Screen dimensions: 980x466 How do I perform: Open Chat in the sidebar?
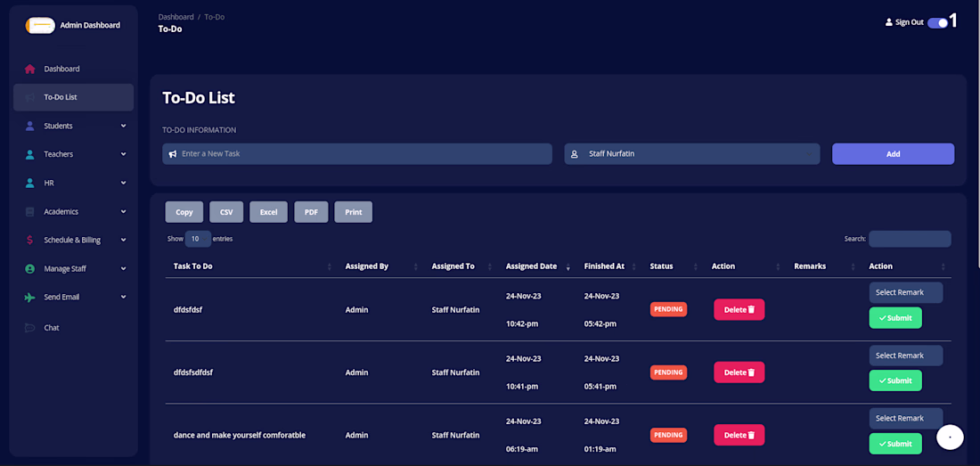coord(73,327)
